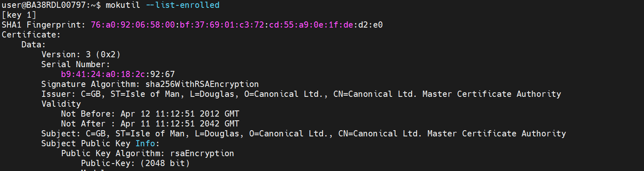Click the Serial Number: label
Viewport: 644px width, 171px height.
click(x=76, y=64)
